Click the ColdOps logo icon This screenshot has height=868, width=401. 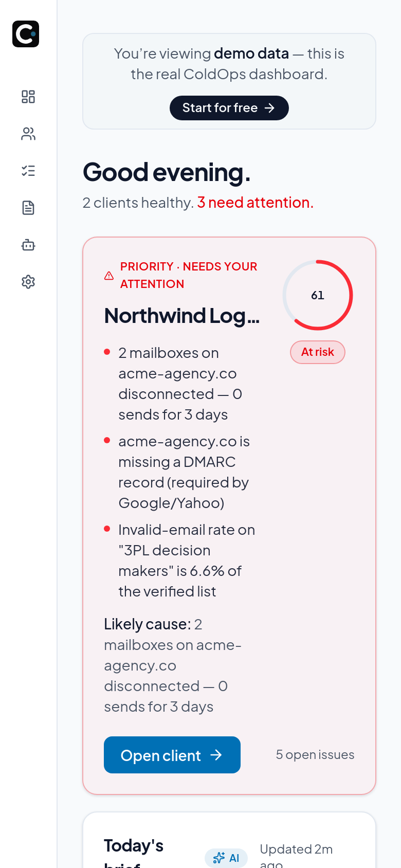26,34
